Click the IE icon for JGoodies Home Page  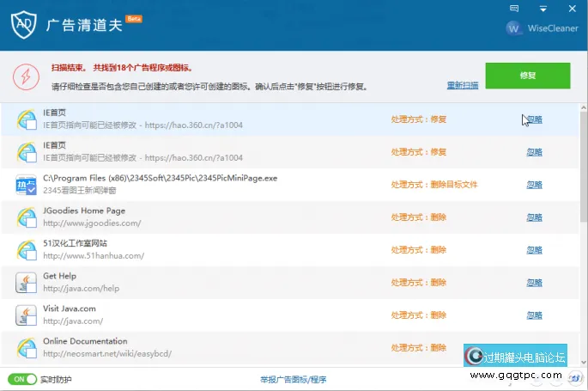(27, 217)
